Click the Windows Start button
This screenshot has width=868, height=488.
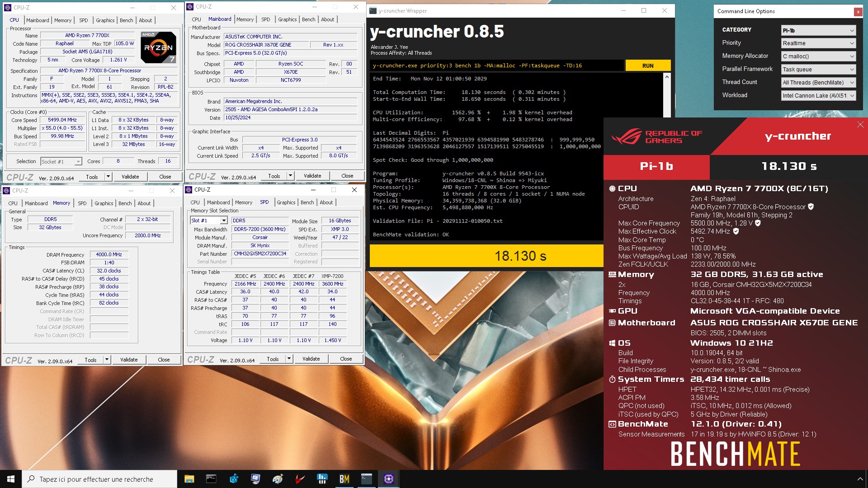(11, 479)
